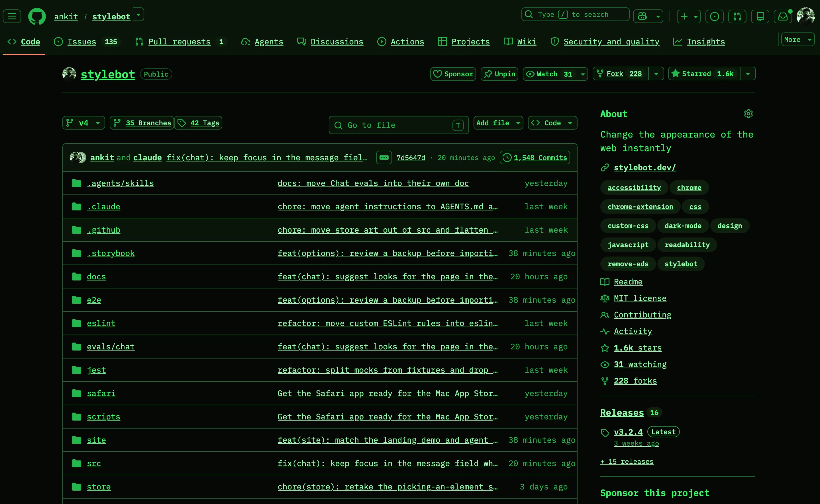Image resolution: width=820 pixels, height=504 pixels.
Task: Expand the More navigation menu
Action: [x=798, y=40]
